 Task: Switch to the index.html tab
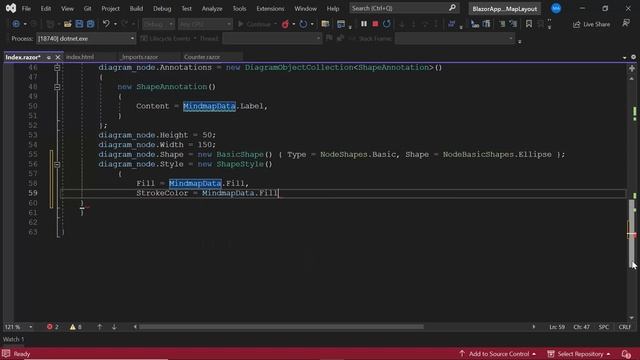80,57
